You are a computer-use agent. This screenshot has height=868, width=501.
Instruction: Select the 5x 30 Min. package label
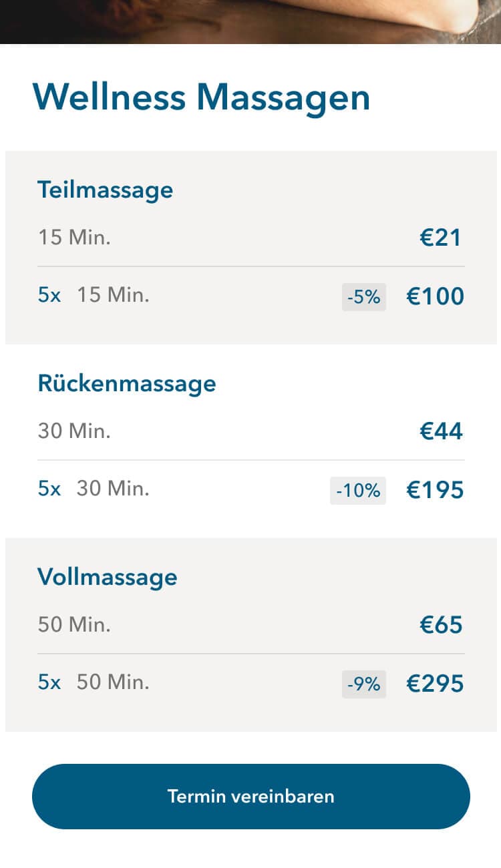94,488
